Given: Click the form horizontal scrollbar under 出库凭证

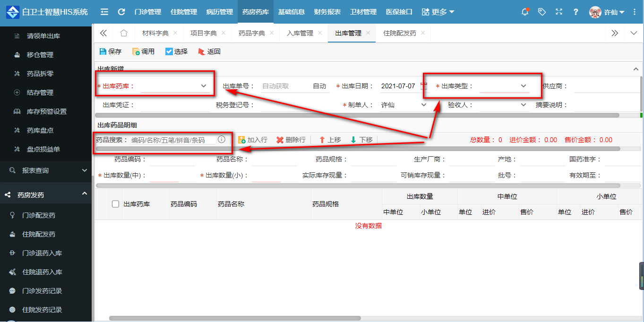Looking at the screenshot, I should point(357,115).
